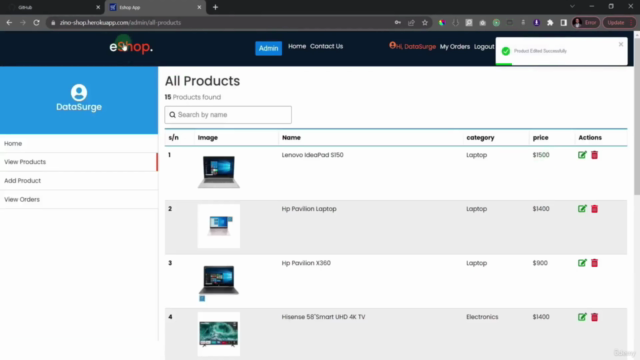Click the Lenovo IdeaPad S150 name
The width and height of the screenshot is (640, 360).
coord(313,155)
